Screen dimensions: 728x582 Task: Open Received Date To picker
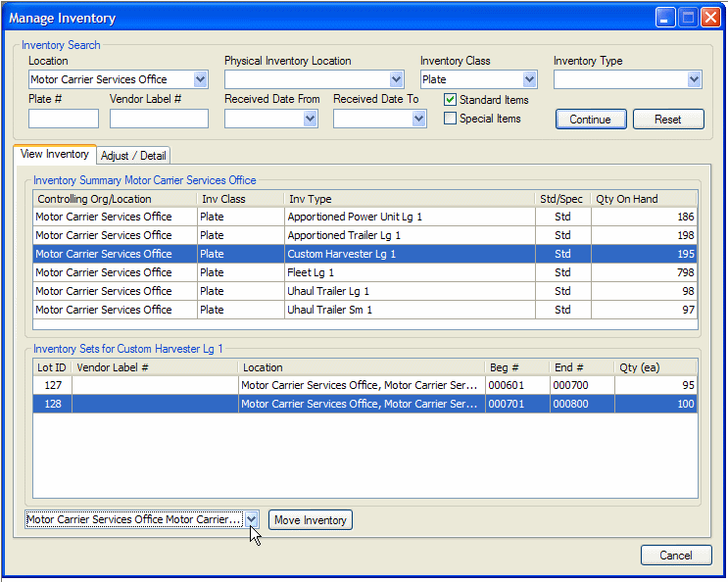418,119
